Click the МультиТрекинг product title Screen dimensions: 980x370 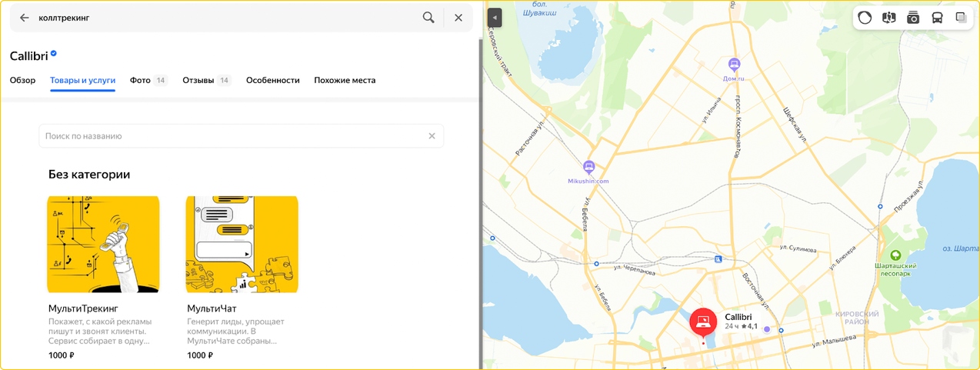tap(83, 308)
